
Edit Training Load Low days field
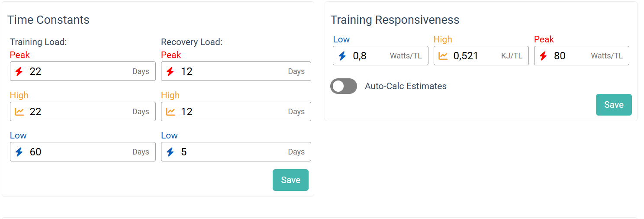click(x=78, y=152)
